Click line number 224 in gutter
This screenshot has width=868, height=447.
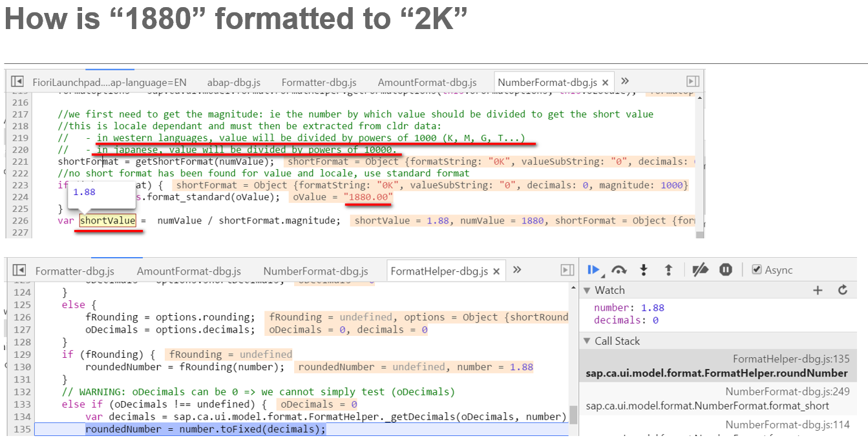tap(21, 197)
